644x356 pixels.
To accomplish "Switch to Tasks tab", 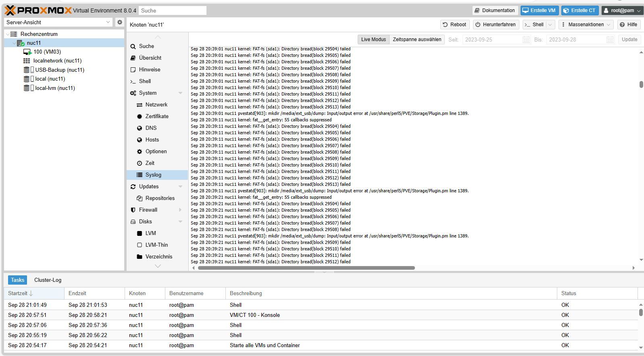I will click(17, 280).
